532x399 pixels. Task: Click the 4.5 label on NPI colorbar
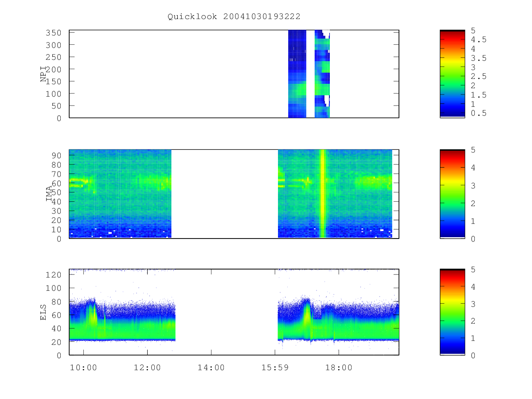coord(478,39)
